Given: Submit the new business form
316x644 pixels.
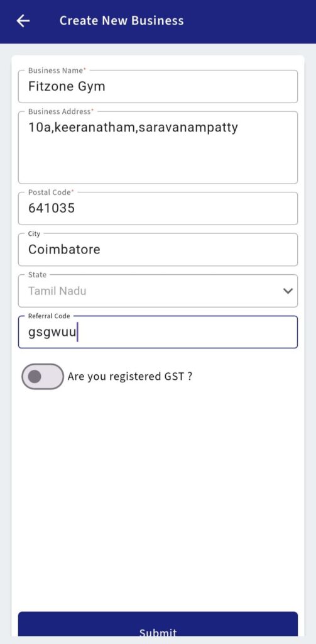Looking at the screenshot, I should (158, 625).
